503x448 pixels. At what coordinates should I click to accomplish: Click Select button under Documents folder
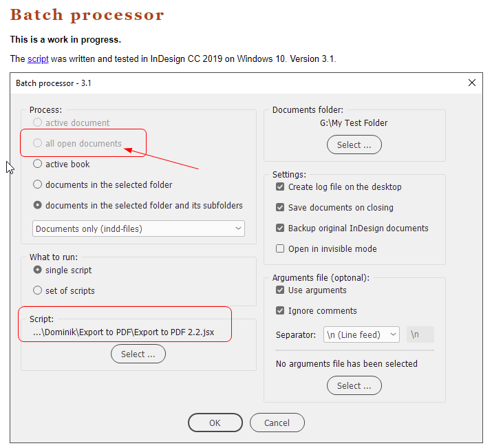click(354, 145)
